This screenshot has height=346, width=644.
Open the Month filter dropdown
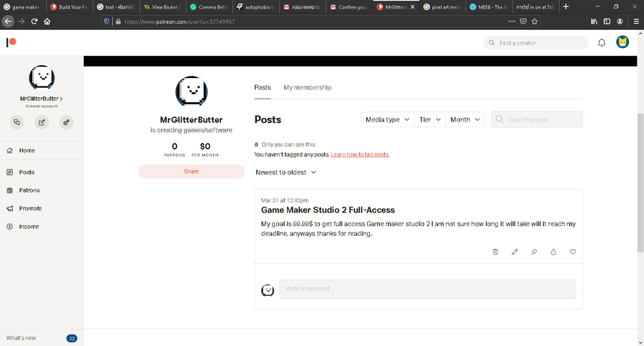tap(465, 119)
